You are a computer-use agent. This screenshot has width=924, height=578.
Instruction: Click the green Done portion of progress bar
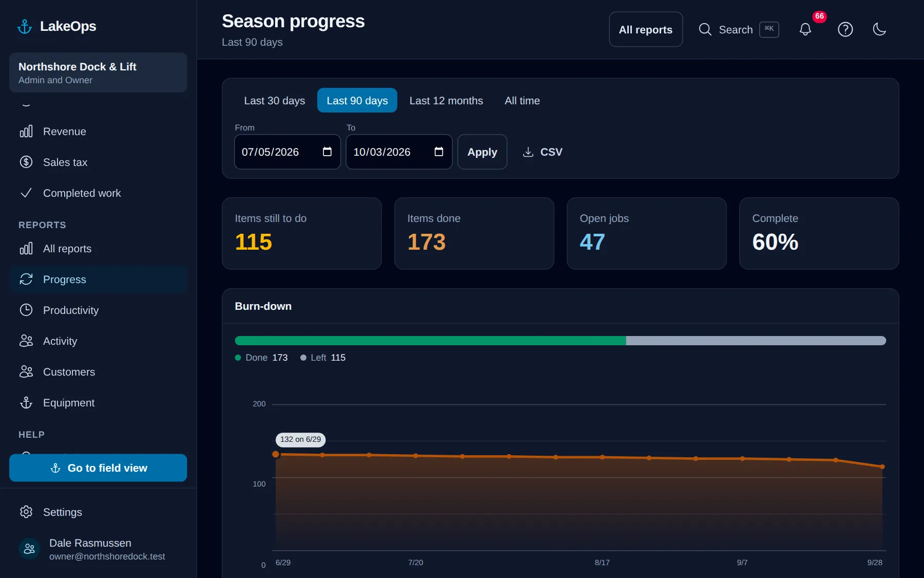430,341
